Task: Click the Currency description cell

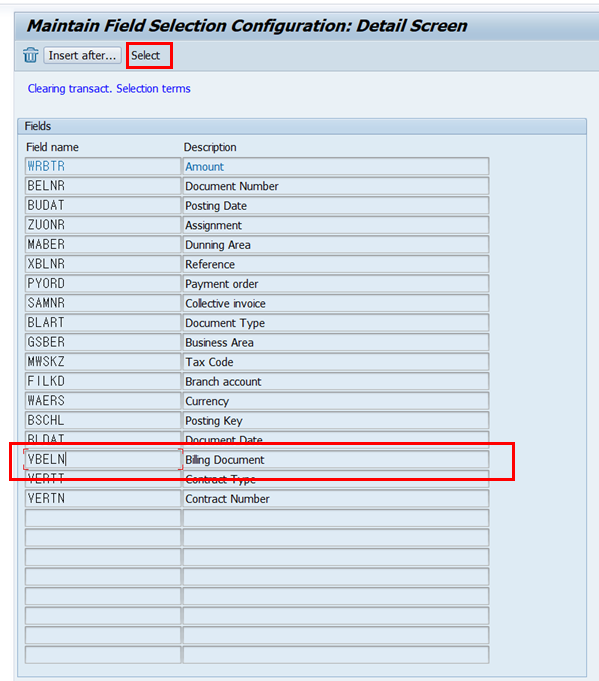Action: [336, 401]
